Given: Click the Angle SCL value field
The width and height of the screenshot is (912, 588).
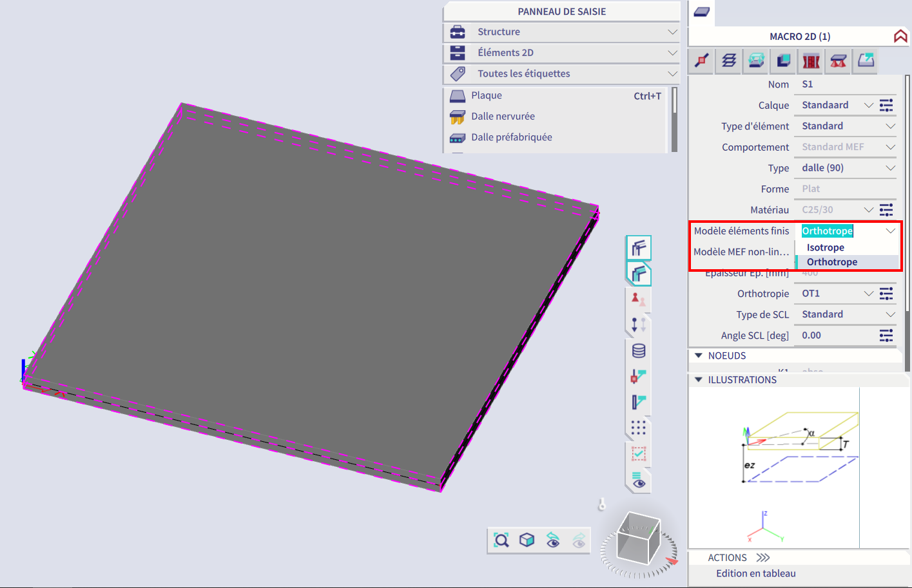Looking at the screenshot, I should tap(835, 336).
